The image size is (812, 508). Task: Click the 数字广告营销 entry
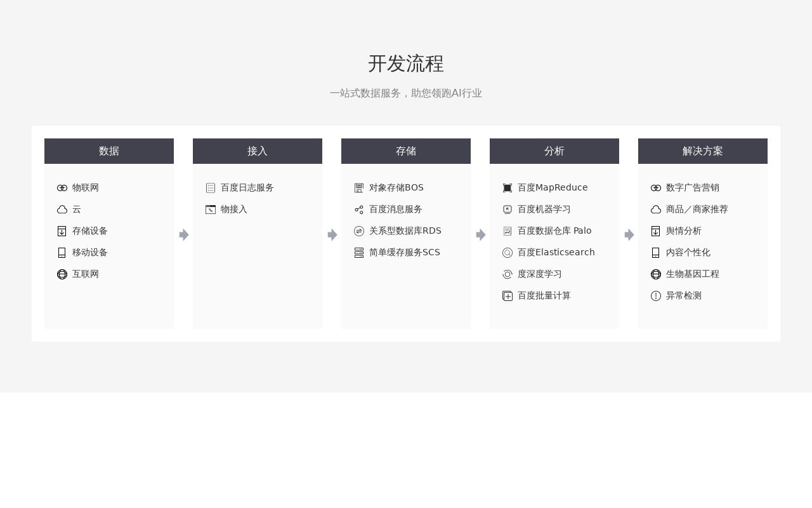pyautogui.click(x=692, y=188)
